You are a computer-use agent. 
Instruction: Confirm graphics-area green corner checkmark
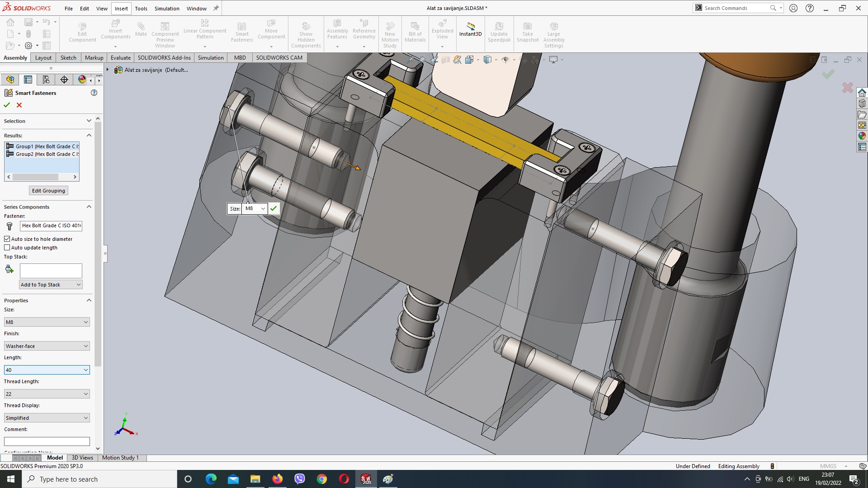[828, 74]
